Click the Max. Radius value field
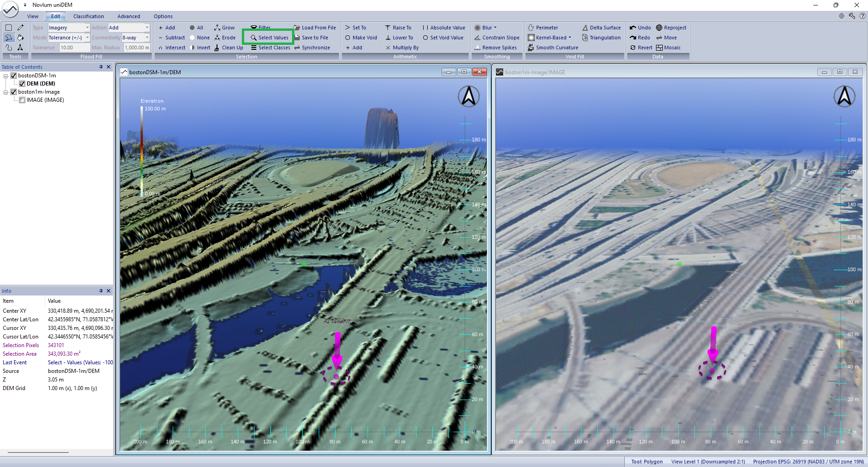Viewport: 868px width, 467px height. pyautogui.click(x=137, y=48)
